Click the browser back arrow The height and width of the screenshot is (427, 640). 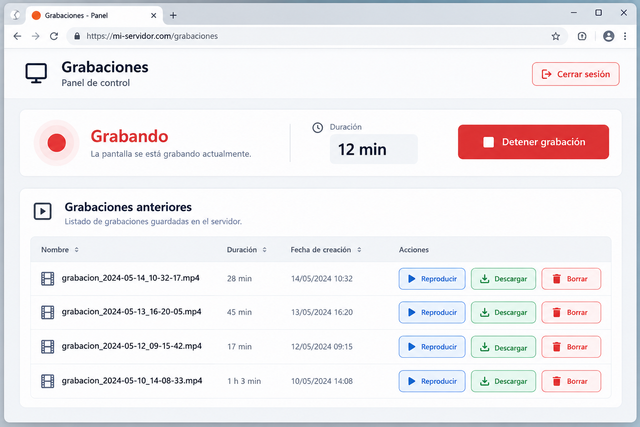[x=17, y=36]
